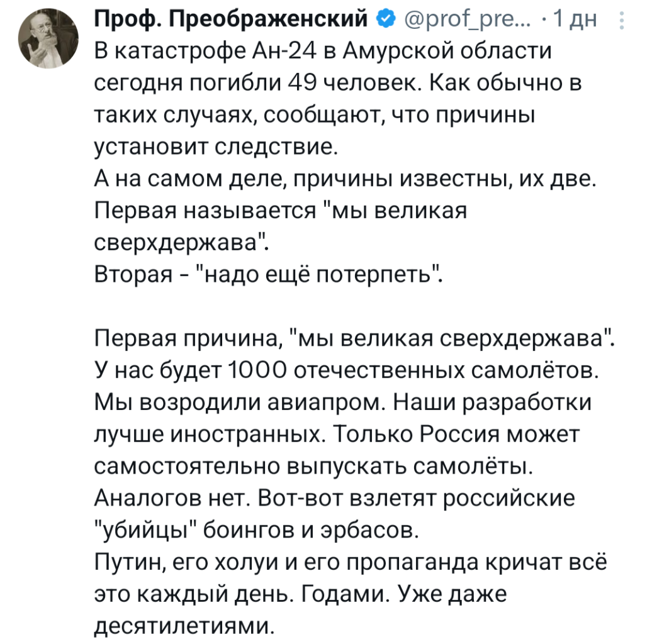Screen dimensions: 652x644
Task: Click the line mentioning Ан-24 в Амурской области
Action: pyautogui.click(x=322, y=52)
